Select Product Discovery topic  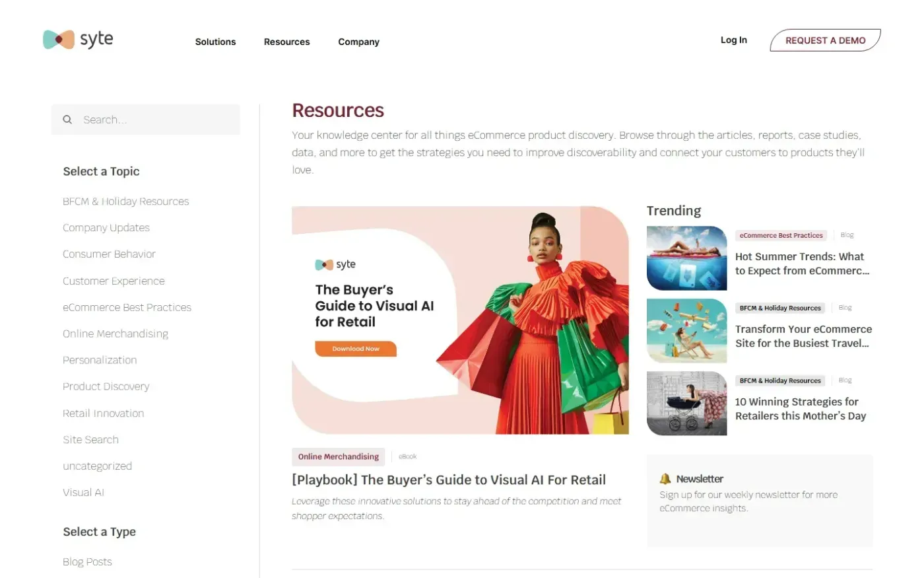click(106, 386)
